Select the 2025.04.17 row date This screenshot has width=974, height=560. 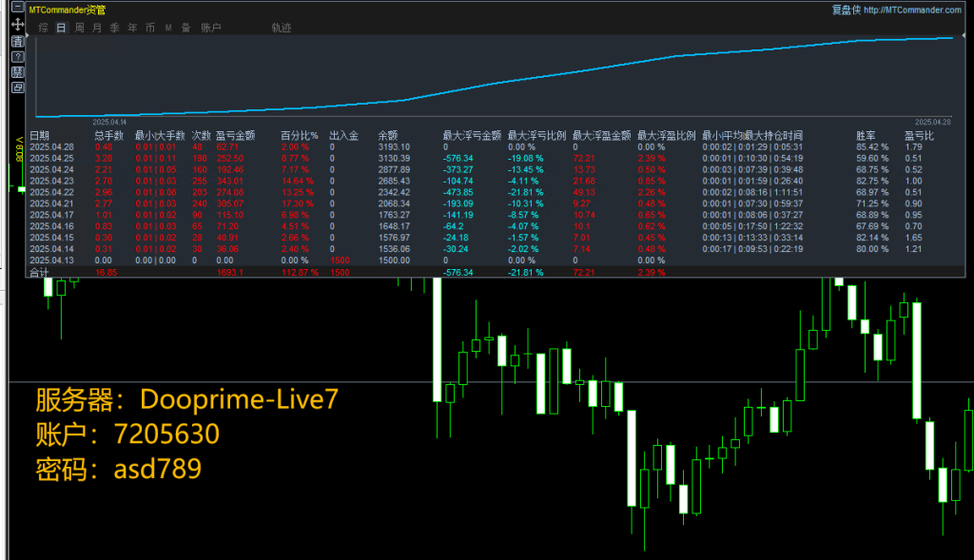[x=51, y=215]
